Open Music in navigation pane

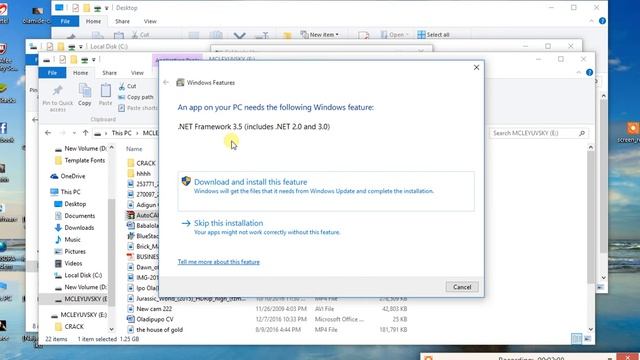coord(68,240)
